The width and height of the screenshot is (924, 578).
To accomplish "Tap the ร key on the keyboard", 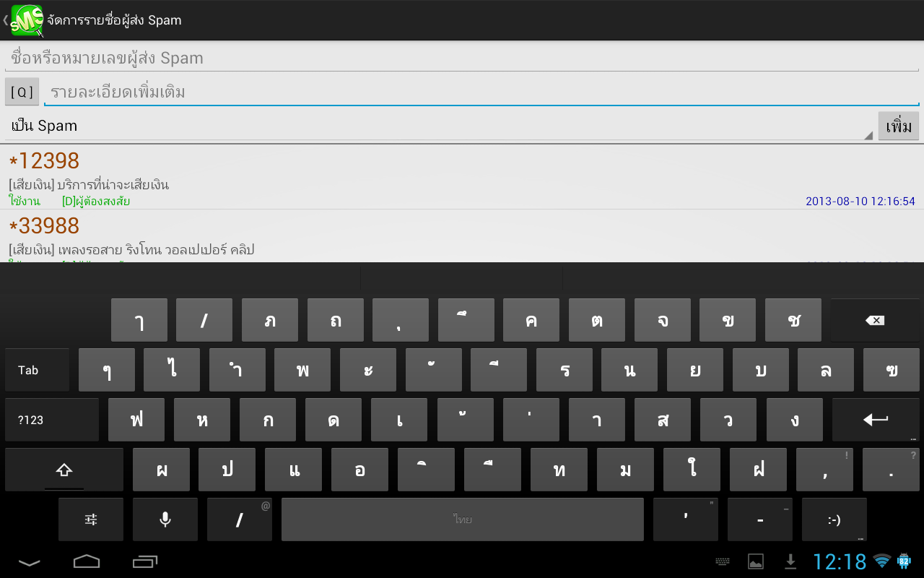I will (x=565, y=370).
